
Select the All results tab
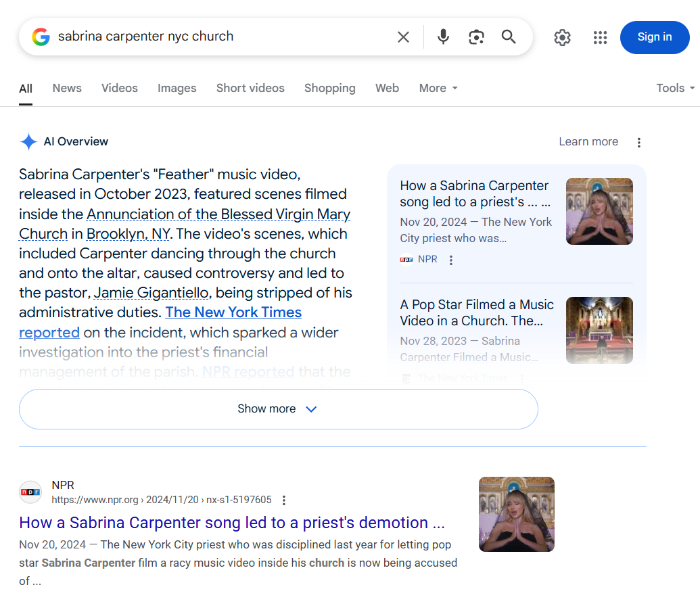point(26,89)
